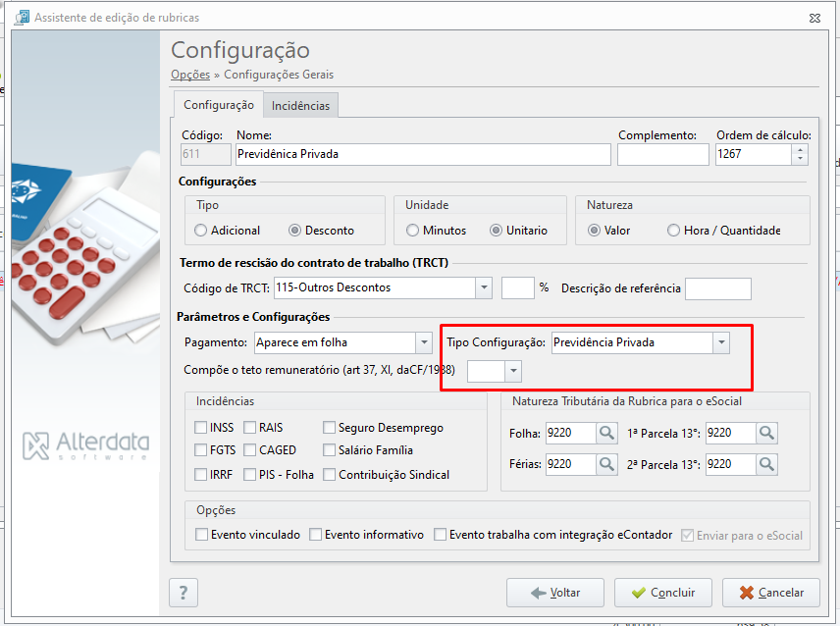This screenshot has height=626, width=840.
Task: Open the 1ª Parcela 13° lookup magnifier
Action: click(x=766, y=433)
